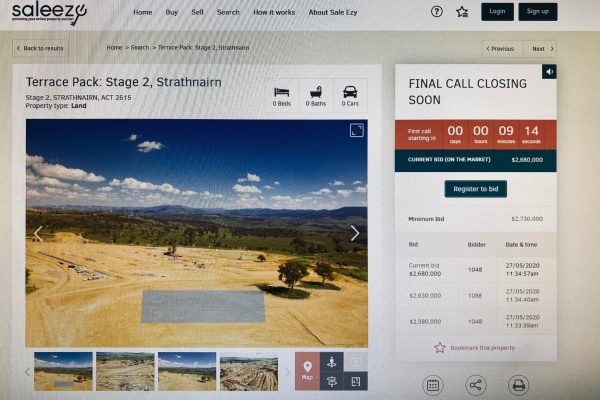Show previous photo with left arrow
Viewport: 600px width, 400px height.
click(x=38, y=233)
